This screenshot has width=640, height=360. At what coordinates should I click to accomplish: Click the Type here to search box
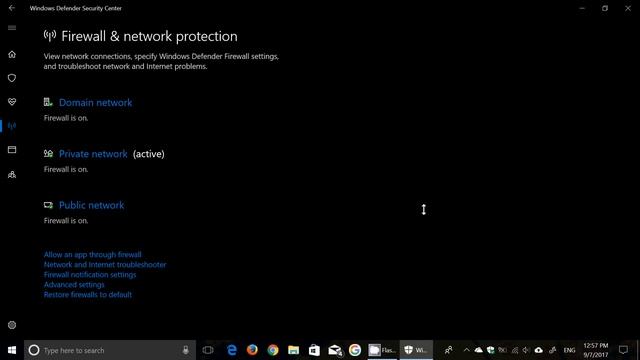[110, 350]
